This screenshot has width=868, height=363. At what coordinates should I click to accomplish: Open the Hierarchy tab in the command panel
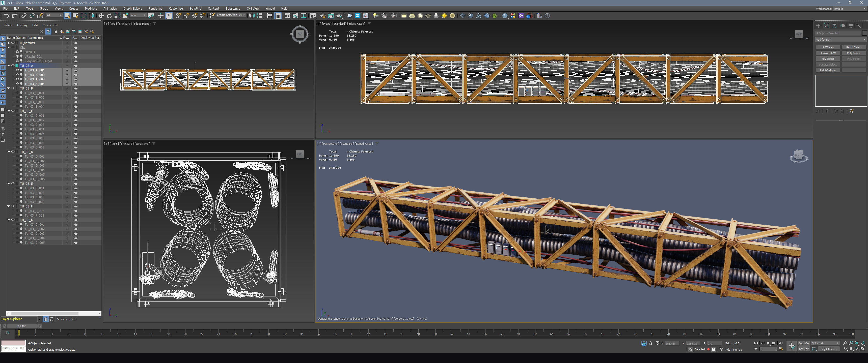(x=834, y=26)
